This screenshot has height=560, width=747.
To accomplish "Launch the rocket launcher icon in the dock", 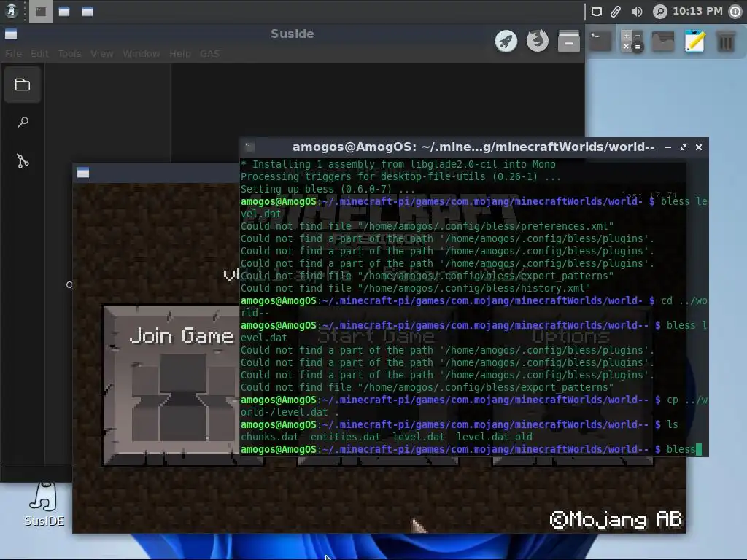I will click(x=506, y=42).
